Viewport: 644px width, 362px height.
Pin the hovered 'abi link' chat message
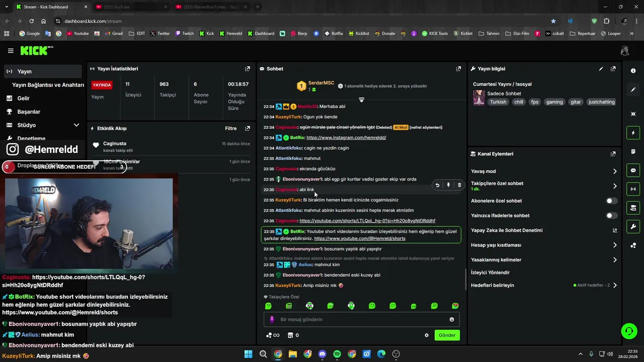click(448, 185)
